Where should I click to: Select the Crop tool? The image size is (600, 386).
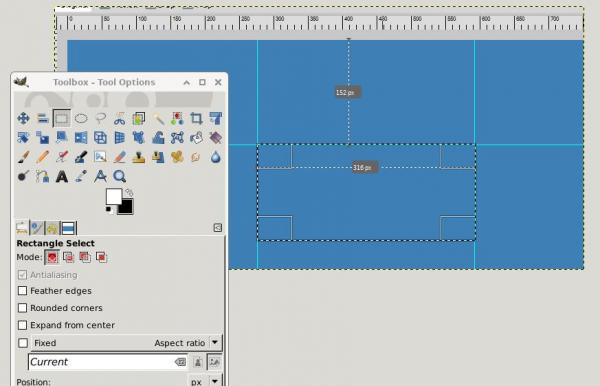point(196,118)
